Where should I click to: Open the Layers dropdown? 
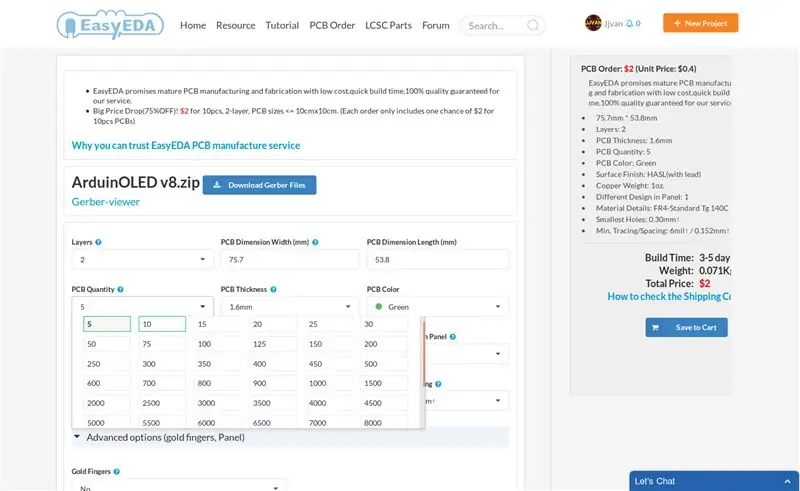coord(142,259)
